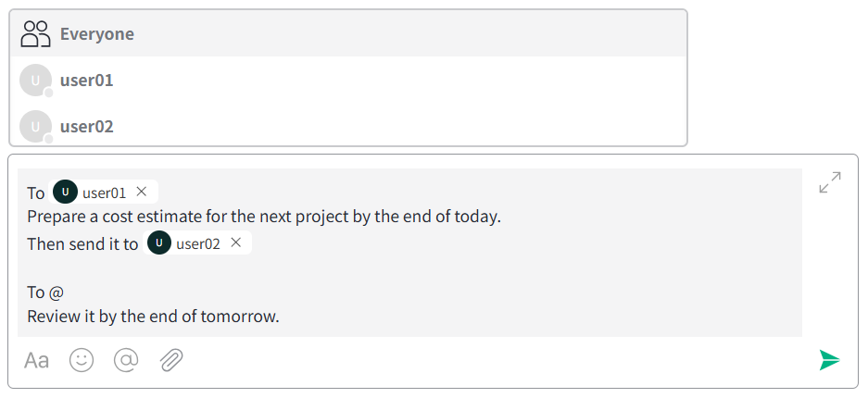
Task: Click the Everyone group people icon
Action: [x=35, y=33]
